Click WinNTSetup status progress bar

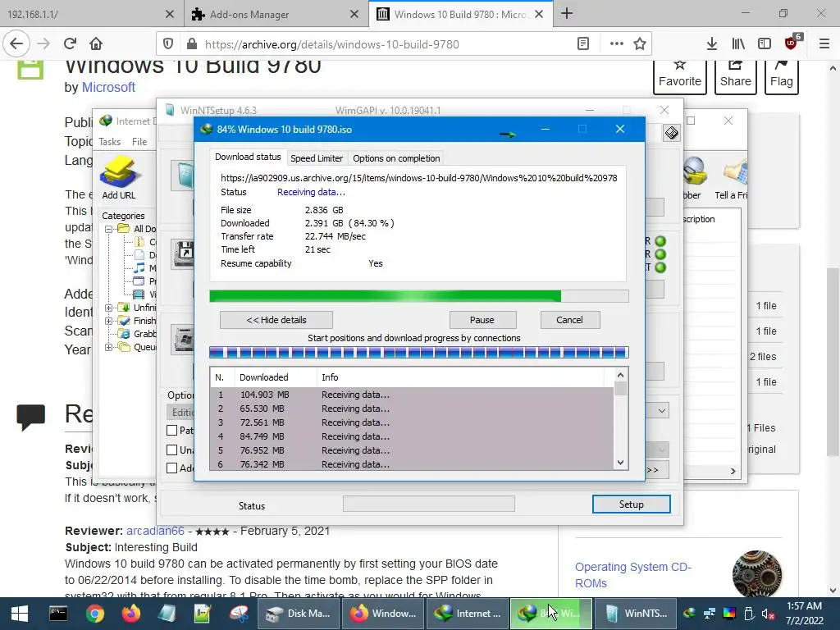click(428, 504)
